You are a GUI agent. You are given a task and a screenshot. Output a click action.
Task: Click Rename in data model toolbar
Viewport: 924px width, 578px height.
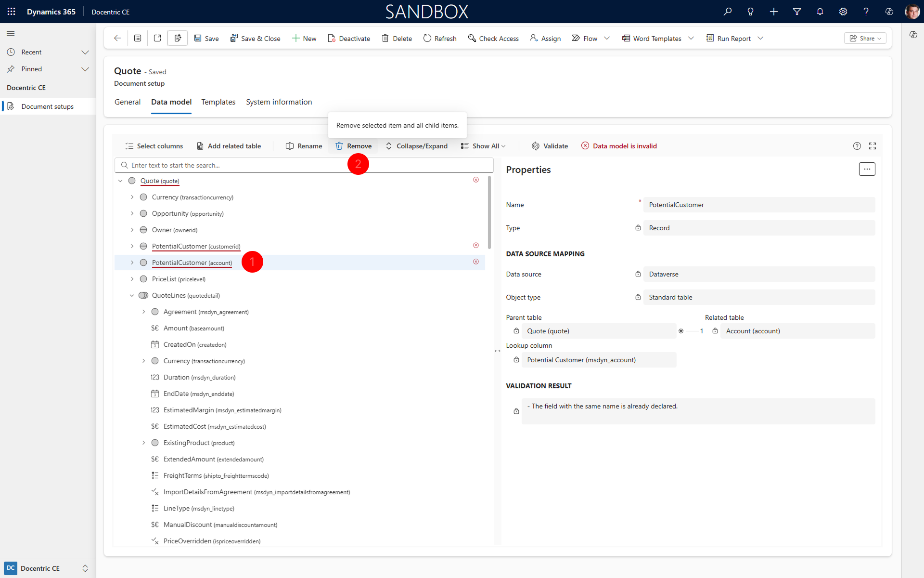coord(304,146)
